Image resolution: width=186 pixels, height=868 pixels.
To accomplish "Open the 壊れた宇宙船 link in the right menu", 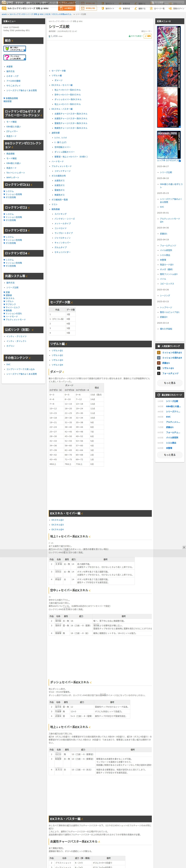I will coord(166,329).
